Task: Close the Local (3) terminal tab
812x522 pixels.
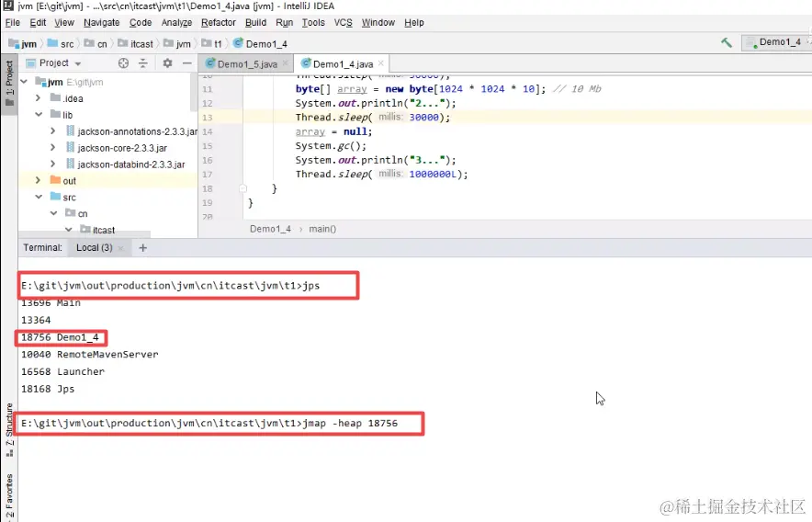Action: (x=120, y=248)
